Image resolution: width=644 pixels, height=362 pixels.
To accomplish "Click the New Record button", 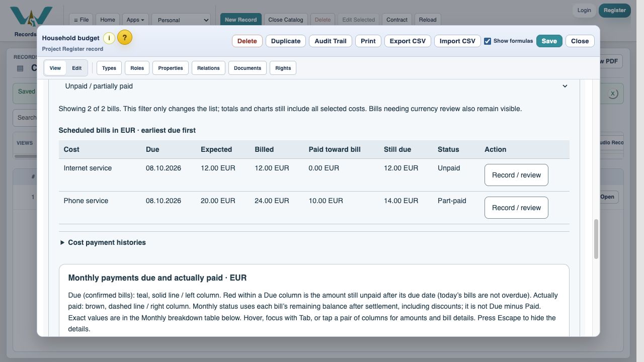I will point(240,20).
